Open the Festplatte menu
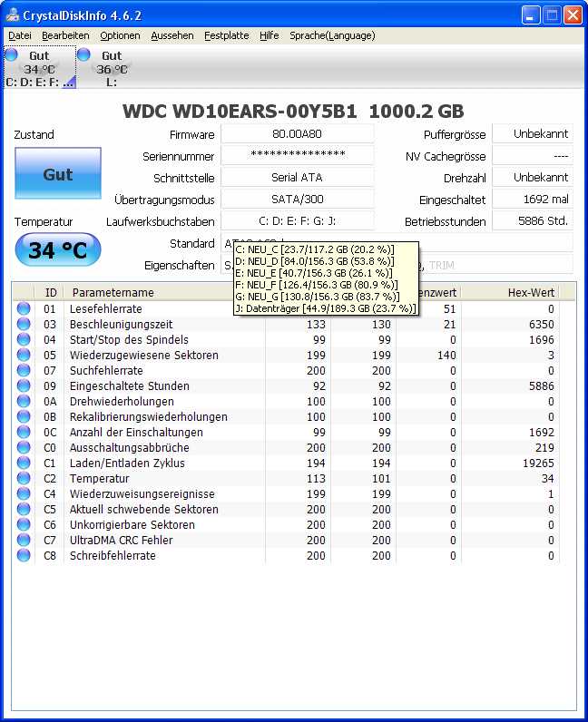Screen dimensions: 588x722 [x=226, y=35]
